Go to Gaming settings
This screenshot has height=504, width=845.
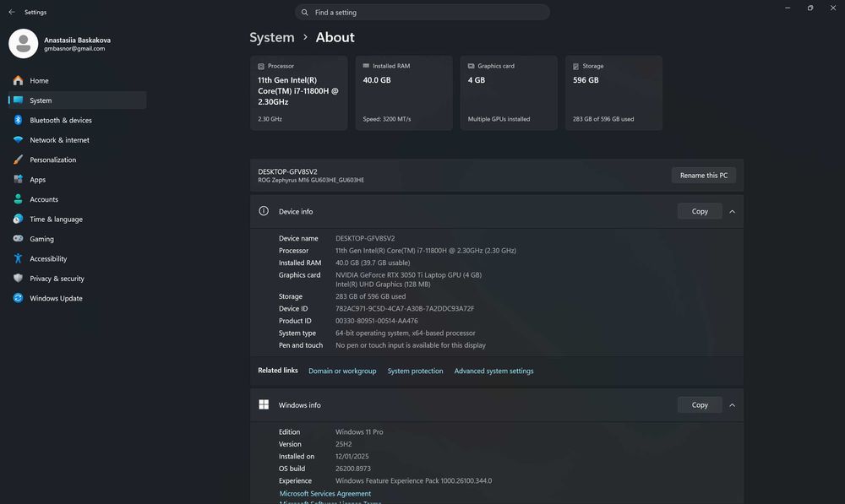click(x=77, y=239)
